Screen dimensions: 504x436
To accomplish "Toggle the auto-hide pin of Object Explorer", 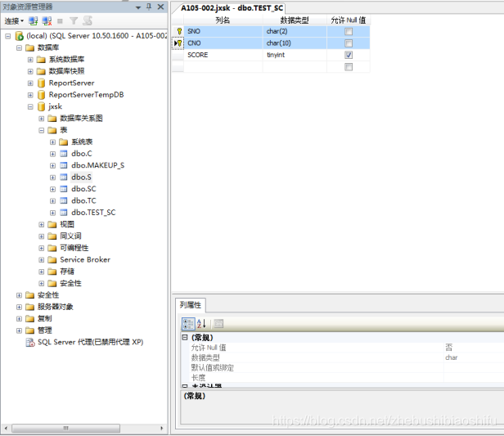I will (x=149, y=7).
